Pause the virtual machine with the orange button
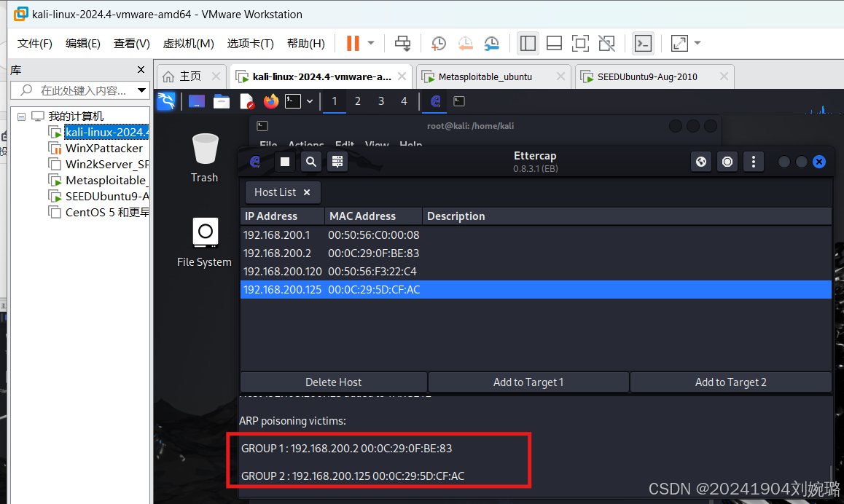Image resolution: width=844 pixels, height=504 pixels. 353,43
